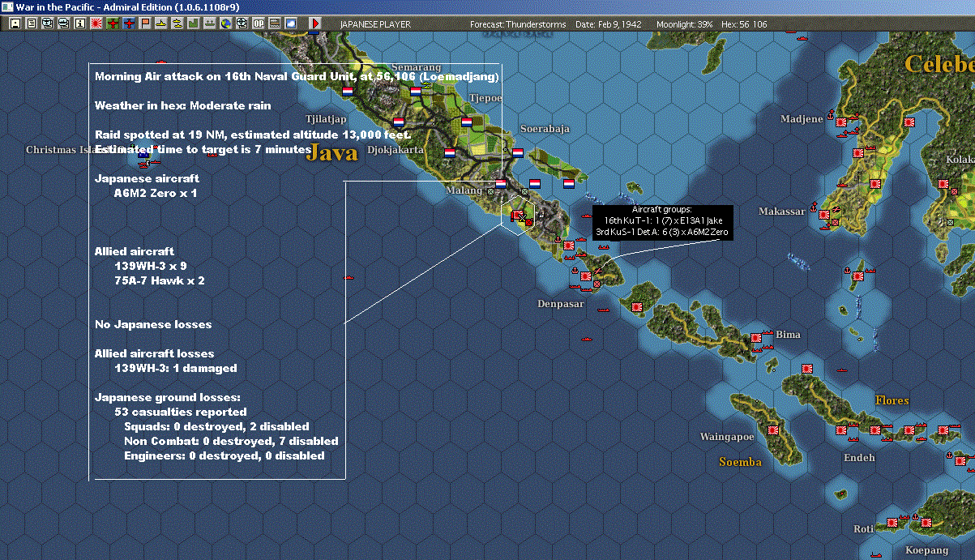Click the 'JAPANESE PLAYER' status label
975x560 pixels.
374,24
